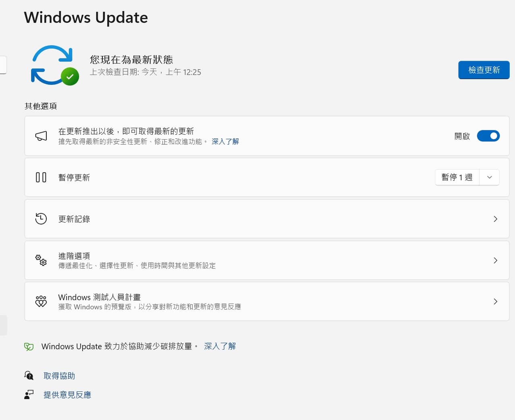Click the green leaf carbon emissions icon

pos(29,346)
